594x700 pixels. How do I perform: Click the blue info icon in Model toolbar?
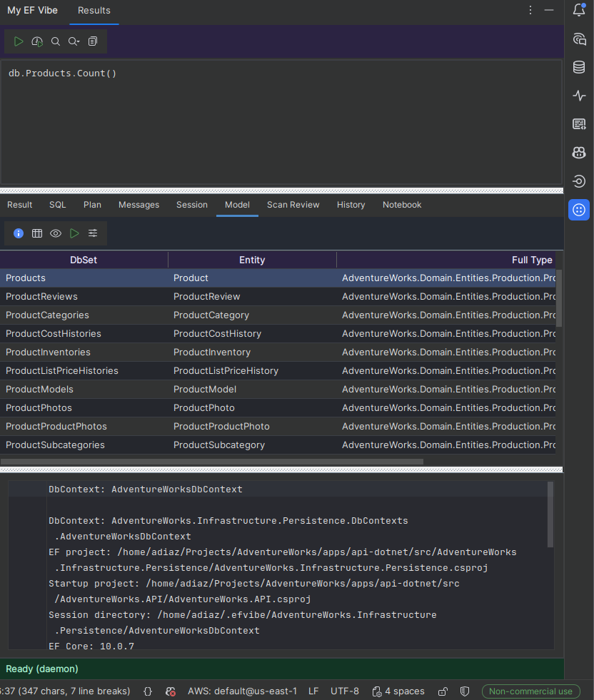pos(19,233)
